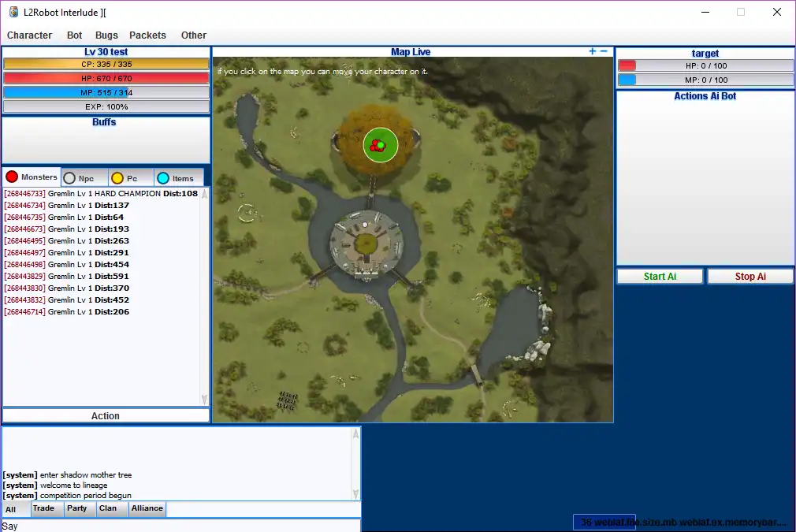Switch to the Monsters tab
The height and width of the screenshot is (532, 796).
pos(32,177)
